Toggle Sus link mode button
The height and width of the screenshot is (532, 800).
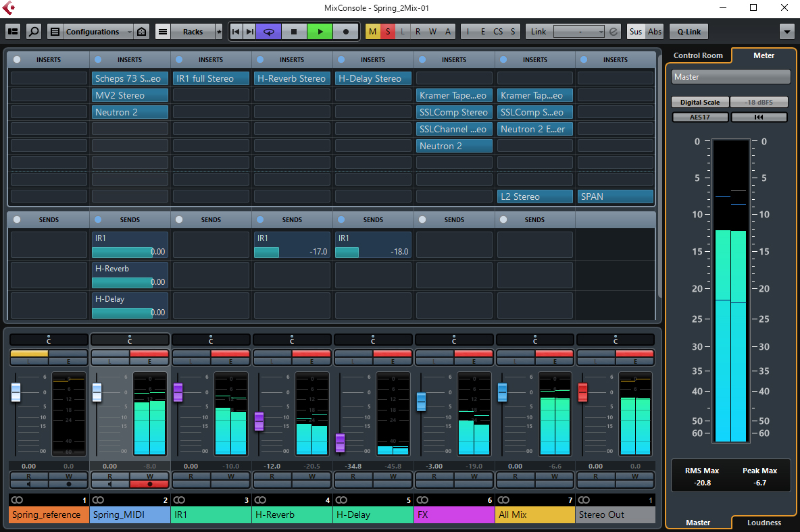[x=636, y=32]
